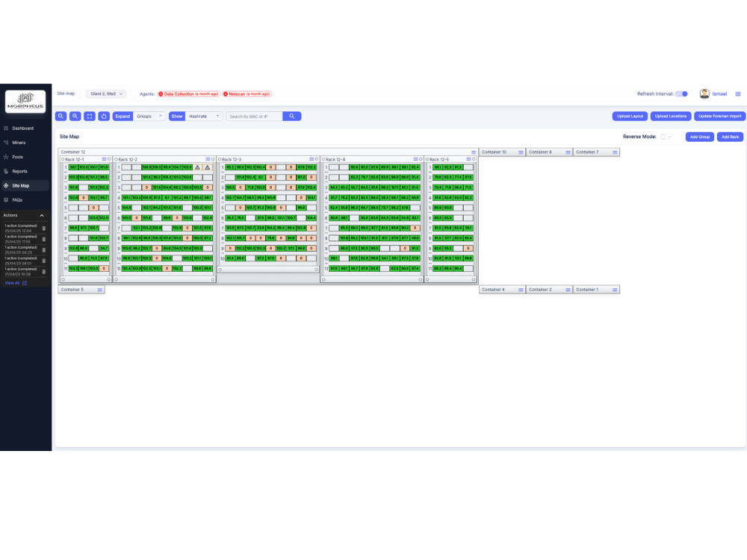Click the Site-map breadcrumb link
The height and width of the screenshot is (560, 747).
tap(66, 94)
